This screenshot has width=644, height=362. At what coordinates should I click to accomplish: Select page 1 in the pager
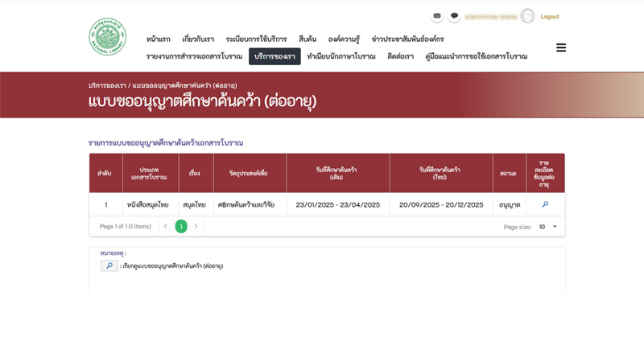coord(181,227)
